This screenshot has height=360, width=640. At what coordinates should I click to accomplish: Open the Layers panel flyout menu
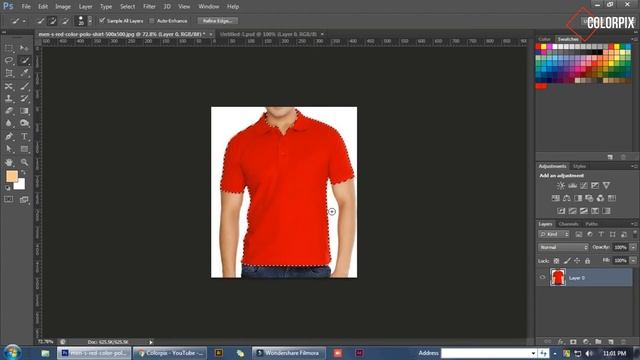point(634,224)
